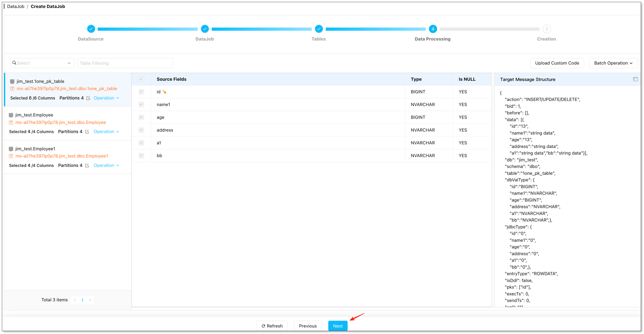
Task: Go to the DataJob step label
Action: tap(205, 39)
